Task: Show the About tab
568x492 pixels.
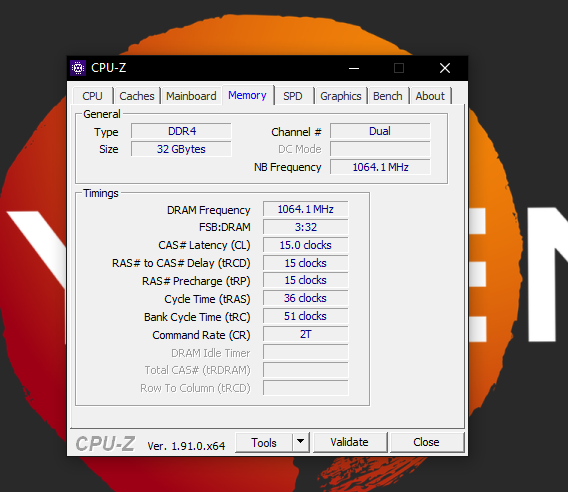Action: tap(430, 96)
